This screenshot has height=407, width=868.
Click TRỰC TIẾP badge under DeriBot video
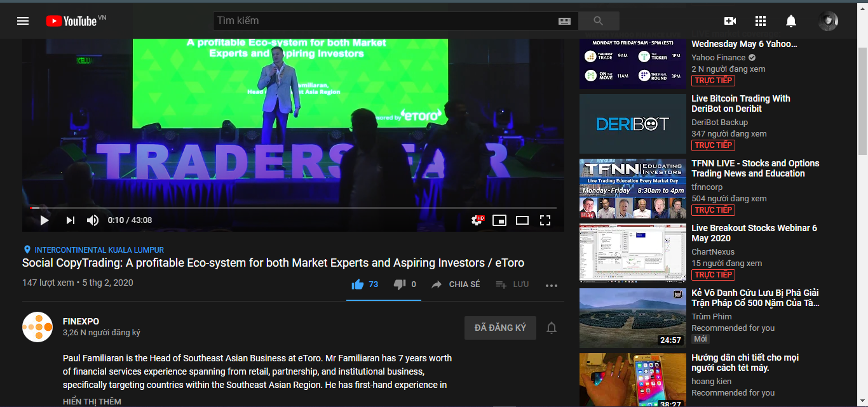(713, 145)
